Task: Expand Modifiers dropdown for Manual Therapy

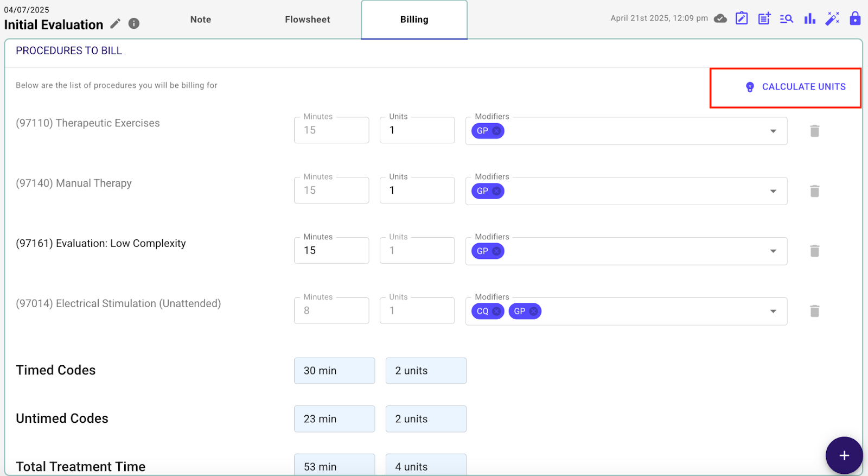Action: coord(773,191)
